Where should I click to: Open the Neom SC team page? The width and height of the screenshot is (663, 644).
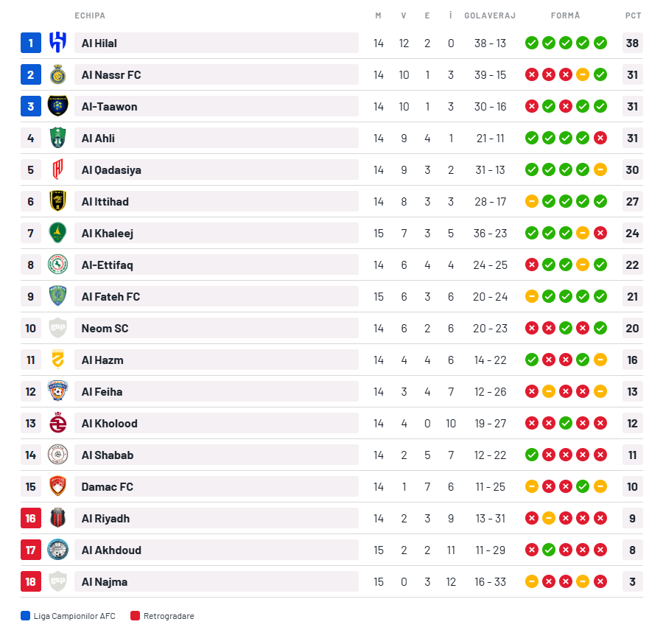click(x=105, y=328)
